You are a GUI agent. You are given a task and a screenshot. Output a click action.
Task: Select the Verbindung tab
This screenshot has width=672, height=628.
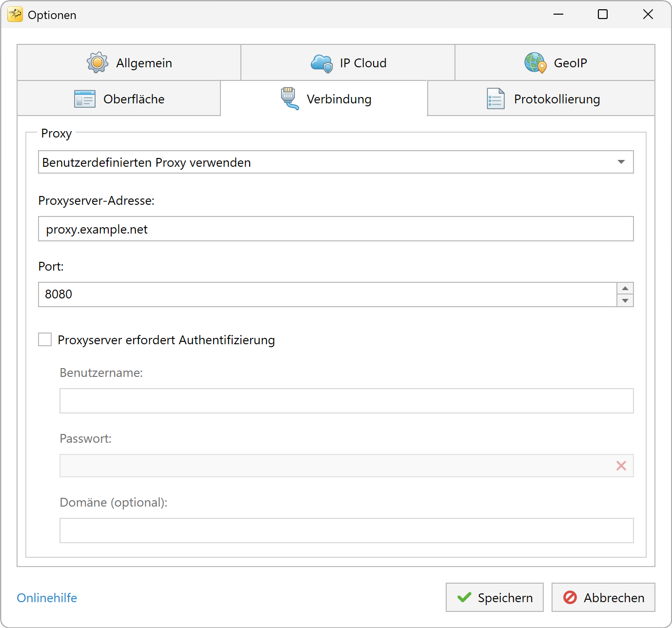click(324, 98)
